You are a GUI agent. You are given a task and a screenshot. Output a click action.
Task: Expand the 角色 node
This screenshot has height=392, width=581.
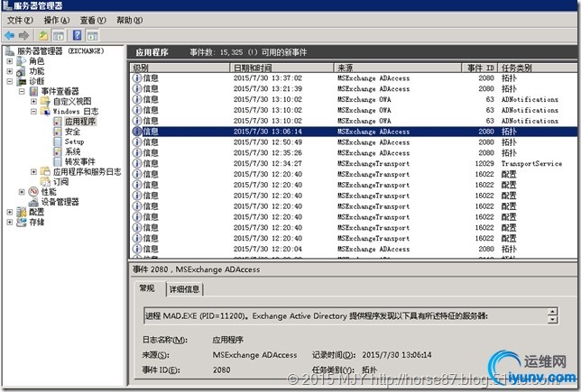click(x=10, y=61)
